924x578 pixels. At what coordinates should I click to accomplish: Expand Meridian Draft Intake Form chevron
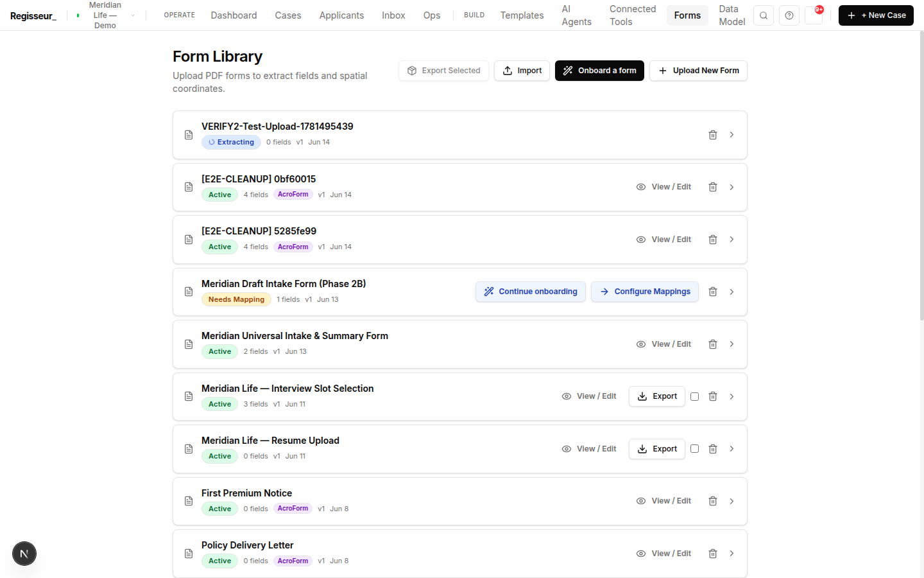coord(732,292)
